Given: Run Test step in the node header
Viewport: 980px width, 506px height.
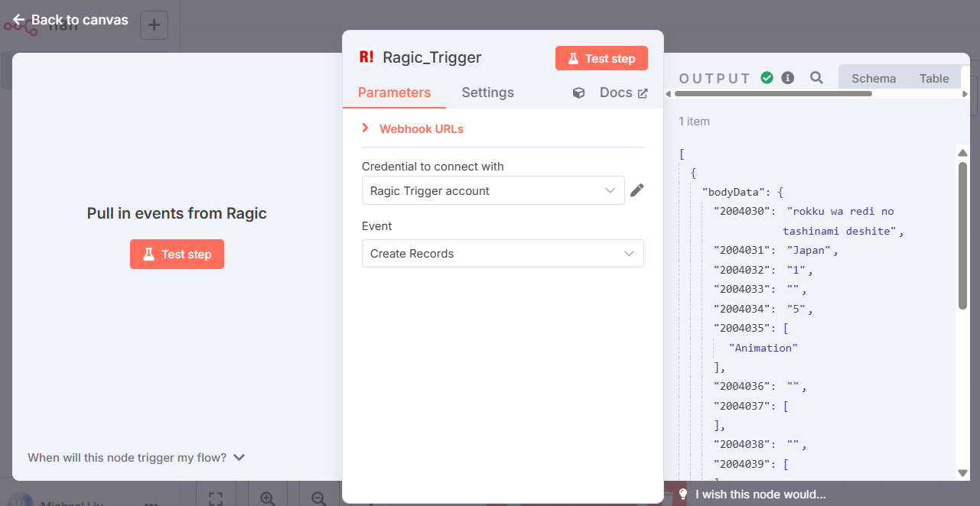Looking at the screenshot, I should (601, 58).
